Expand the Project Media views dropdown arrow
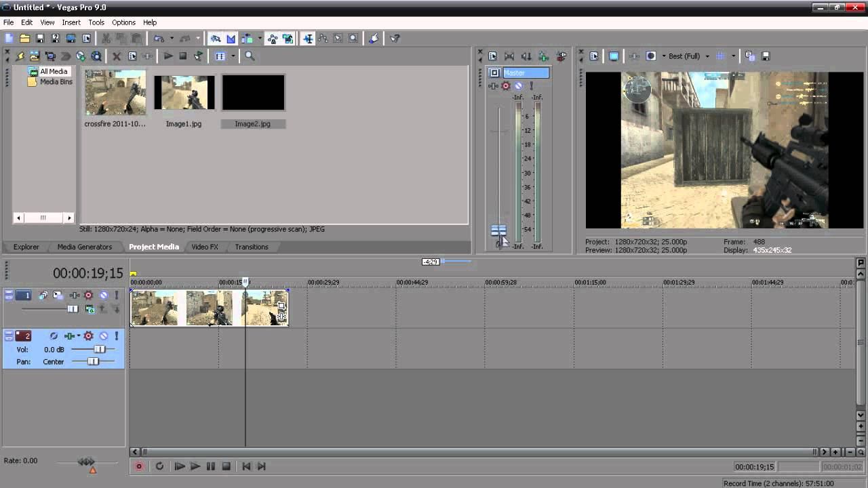The height and width of the screenshot is (488, 868). [x=233, y=56]
